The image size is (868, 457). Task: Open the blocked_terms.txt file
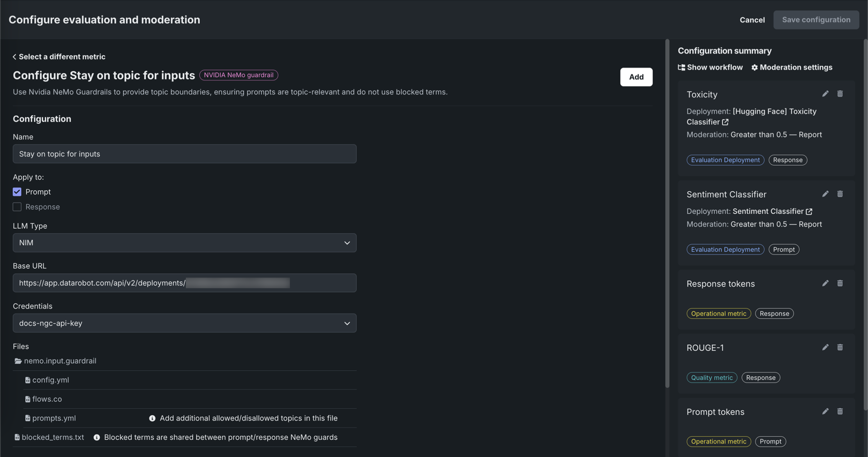coord(53,437)
